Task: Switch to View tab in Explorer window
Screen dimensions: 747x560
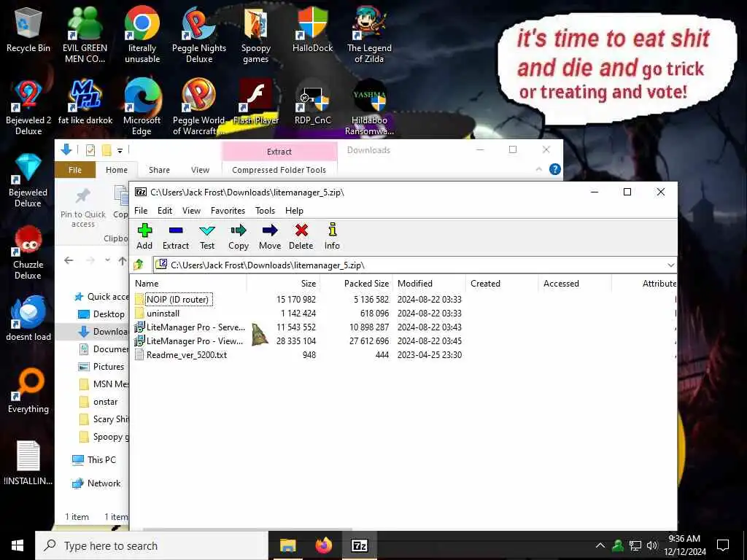Action: [200, 170]
